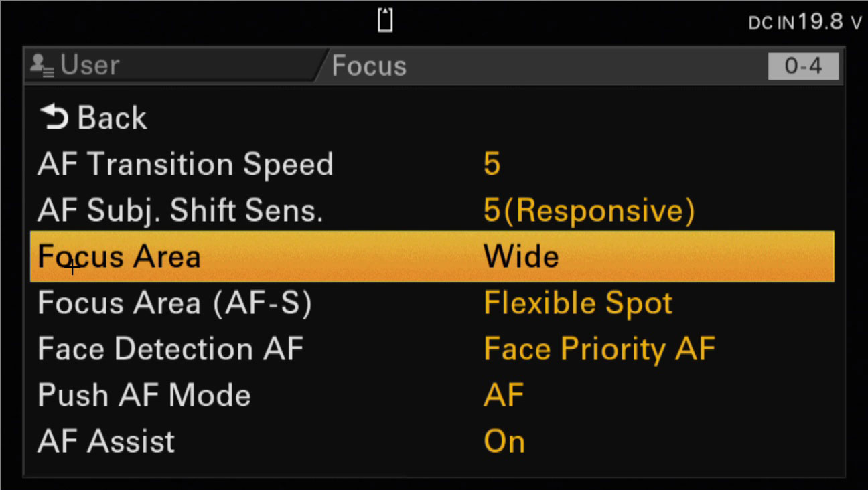Click the DC IN voltage indicator
Screen dimensions: 868x490
click(x=804, y=22)
